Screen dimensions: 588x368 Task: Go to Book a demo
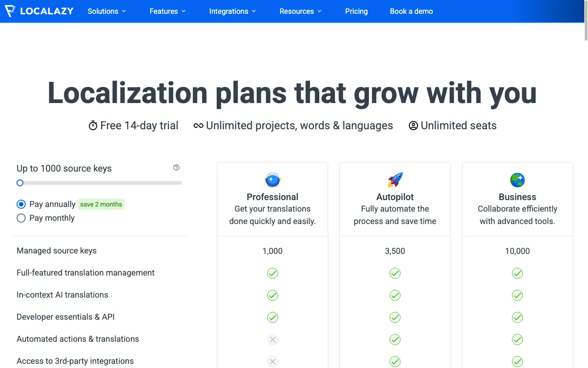(412, 11)
